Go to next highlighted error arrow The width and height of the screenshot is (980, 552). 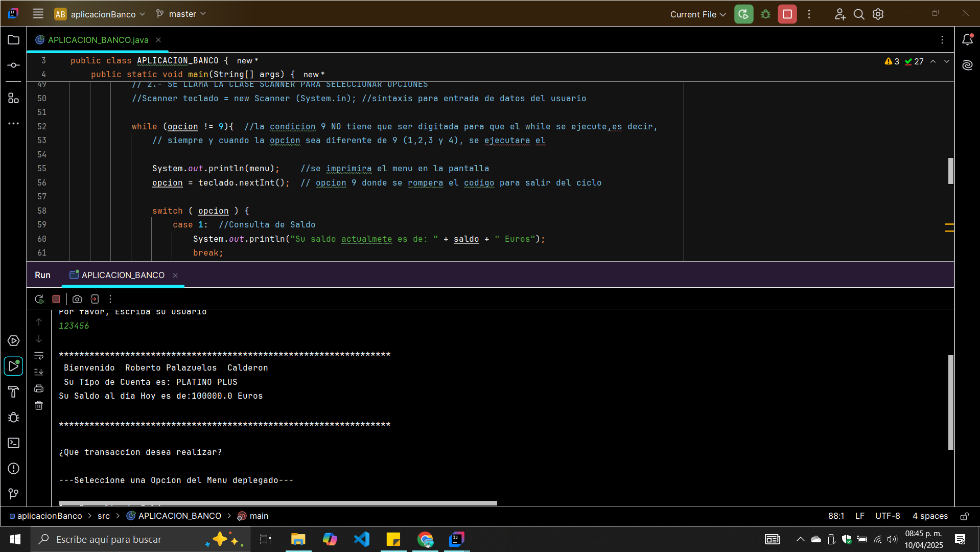[947, 61]
